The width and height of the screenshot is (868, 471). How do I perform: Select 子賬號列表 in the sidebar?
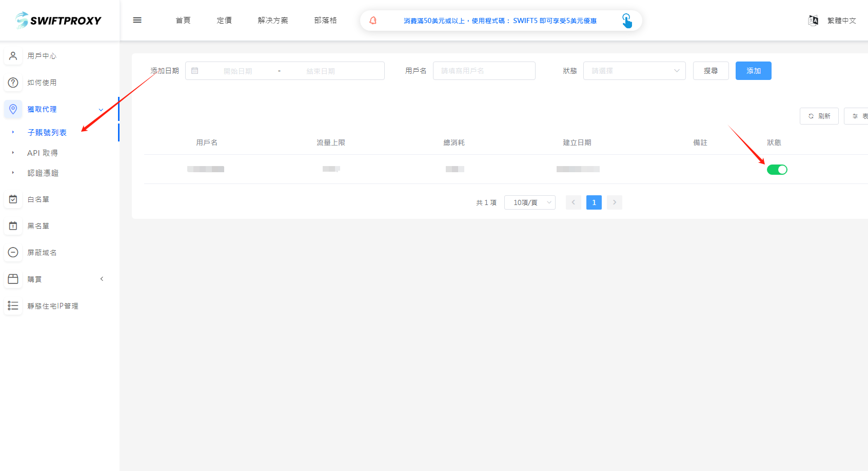(x=47, y=133)
